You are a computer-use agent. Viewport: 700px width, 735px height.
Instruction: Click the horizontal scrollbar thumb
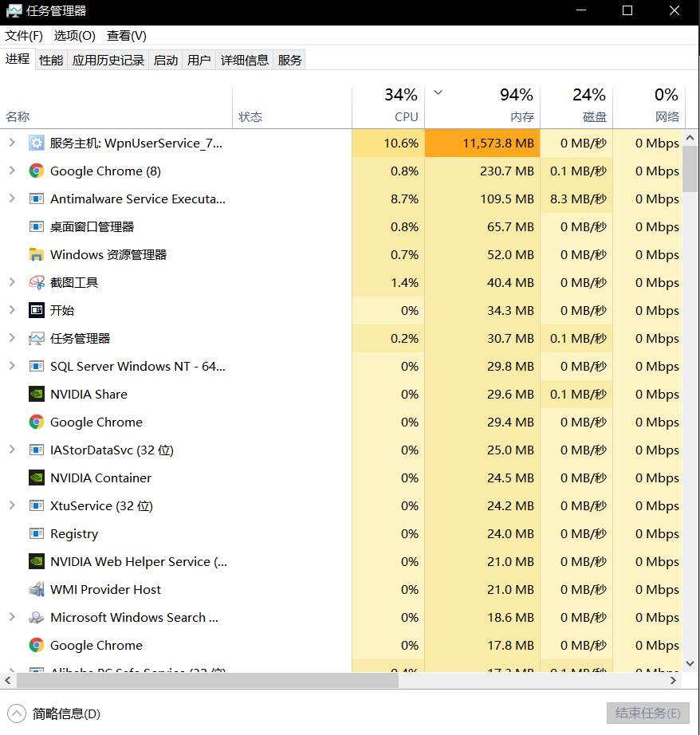click(208, 680)
